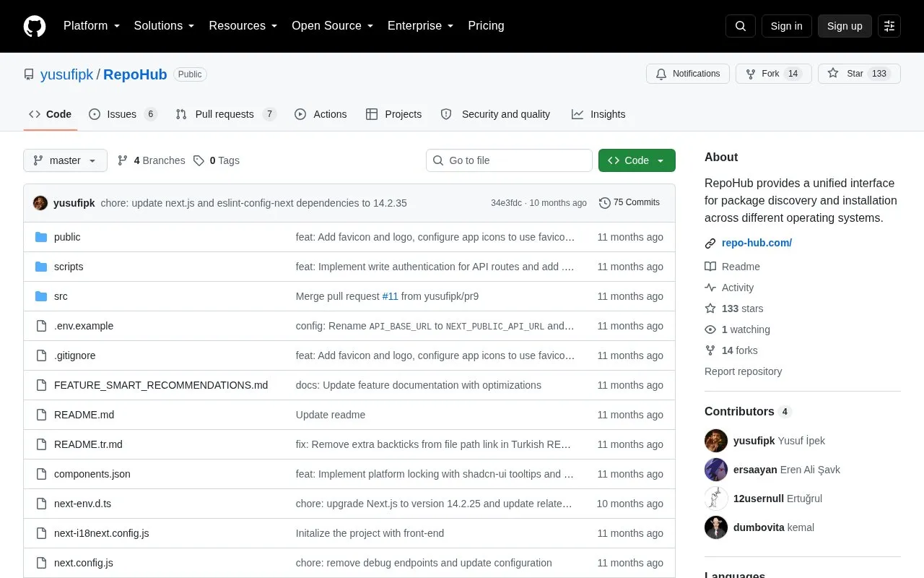The image size is (924, 578).
Task: Open the Activity pulse icon
Action: coord(710,288)
